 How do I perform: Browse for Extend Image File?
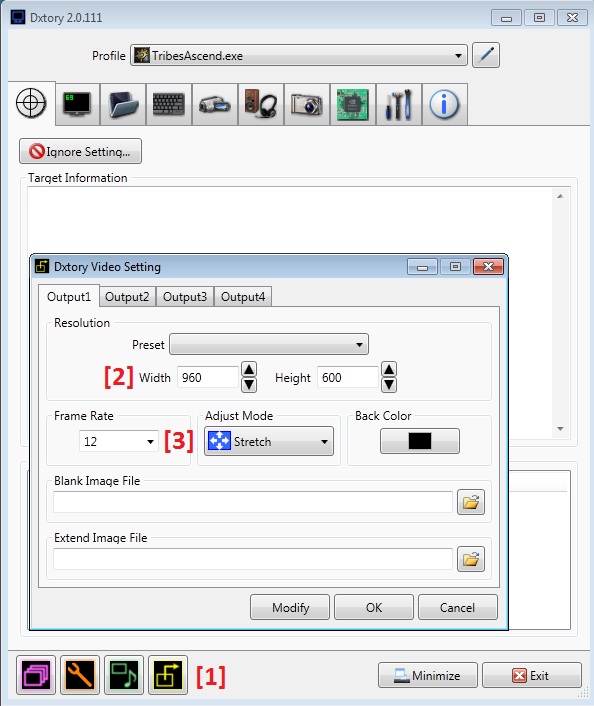click(x=471, y=559)
